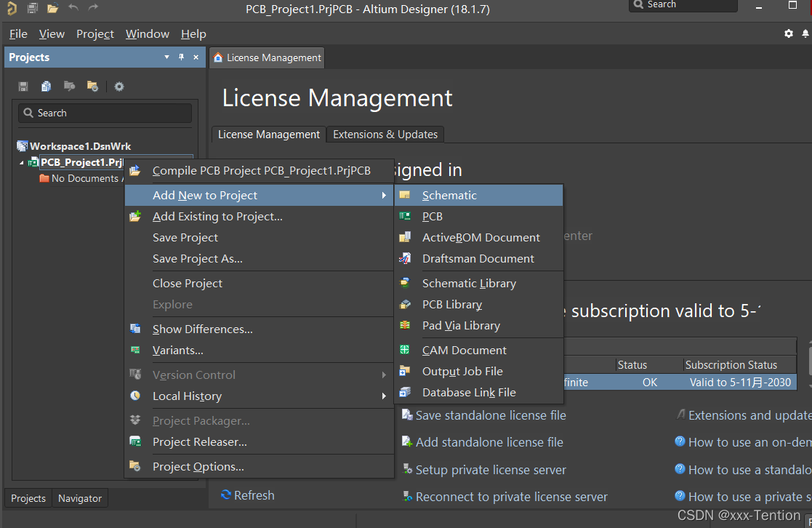Open Local History entry

click(259, 396)
